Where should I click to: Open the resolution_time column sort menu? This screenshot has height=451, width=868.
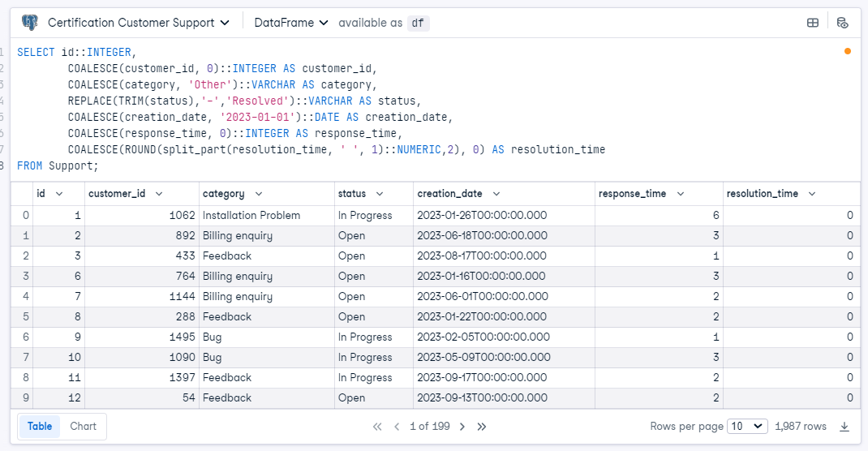coord(811,194)
